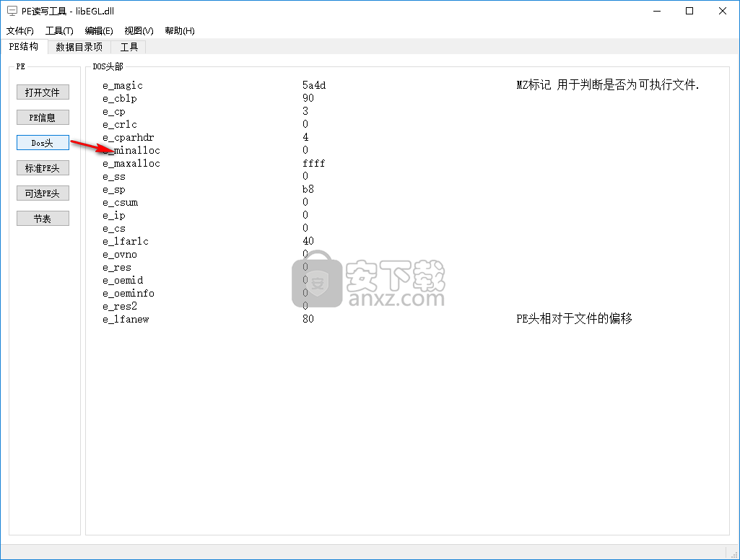The image size is (740, 560).
Task: Select the e_maxalloc field label
Action: click(131, 163)
